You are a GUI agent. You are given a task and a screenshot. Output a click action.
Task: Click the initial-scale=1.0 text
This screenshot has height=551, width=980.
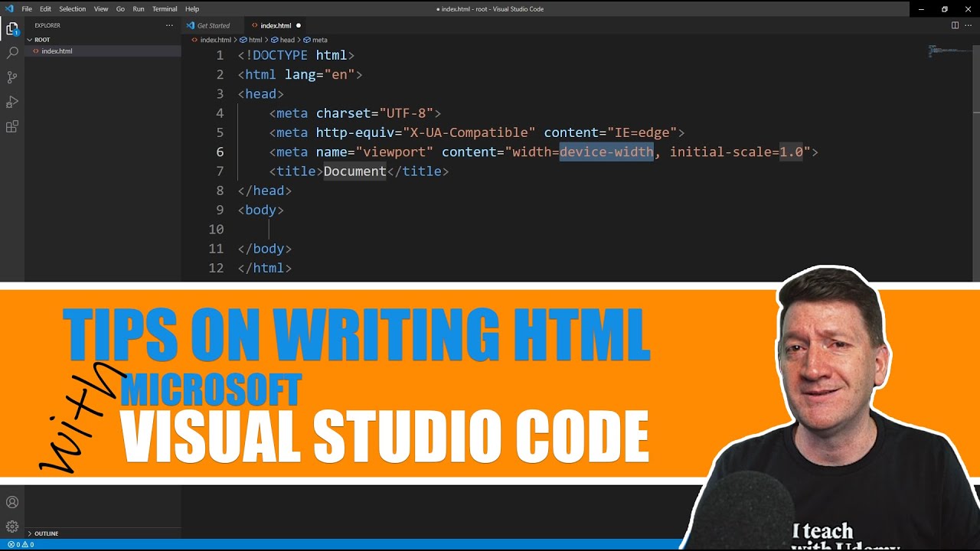(737, 152)
